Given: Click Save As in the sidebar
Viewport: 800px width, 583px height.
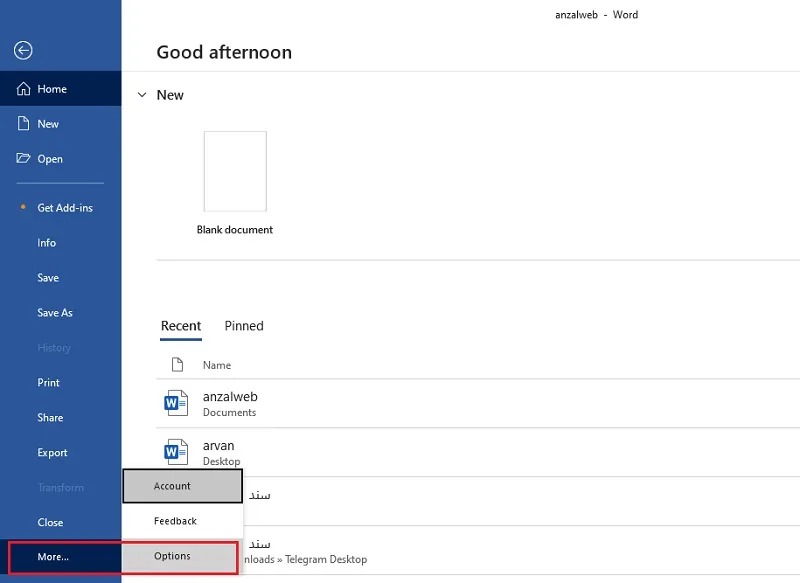Looking at the screenshot, I should tap(55, 313).
